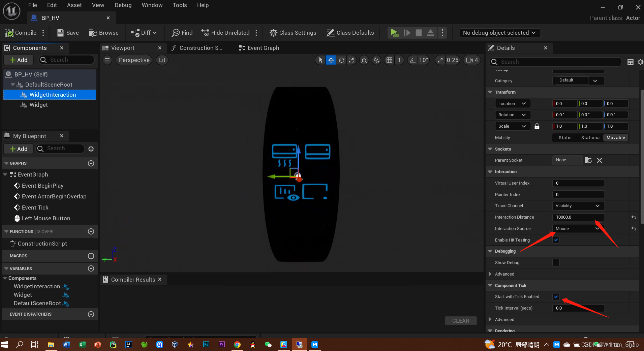Enable the Show Debug checkbox
Viewport: 644px width, 351px height.
click(x=556, y=262)
